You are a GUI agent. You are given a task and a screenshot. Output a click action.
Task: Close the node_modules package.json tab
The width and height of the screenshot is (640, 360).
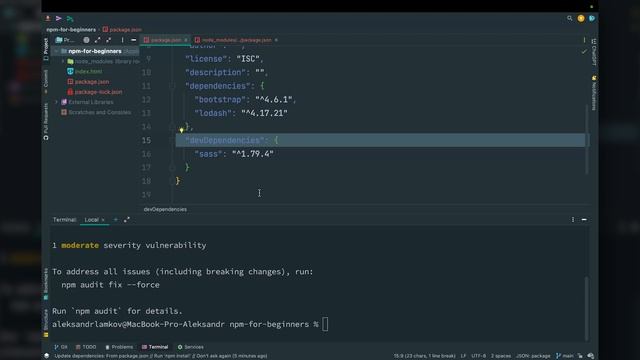point(276,40)
